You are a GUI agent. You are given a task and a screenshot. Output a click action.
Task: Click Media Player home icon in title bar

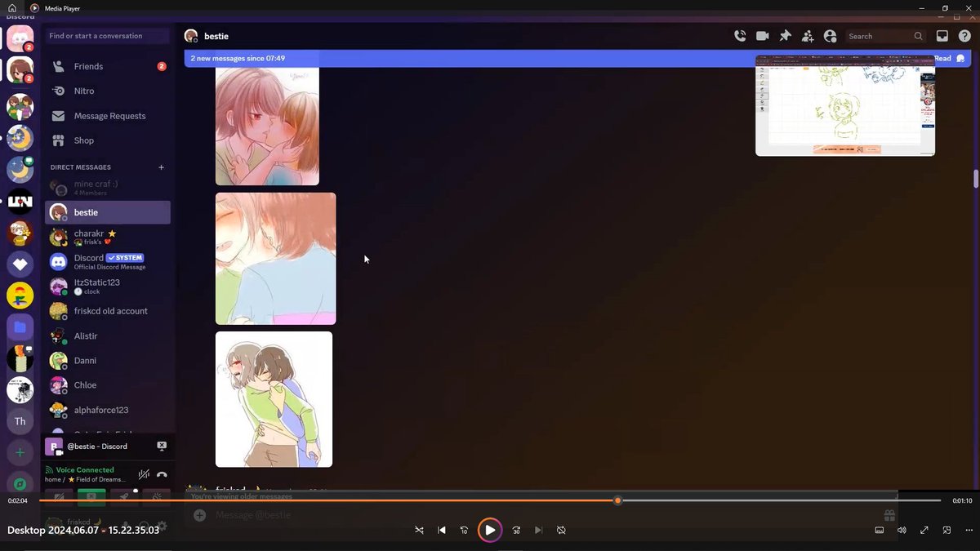coord(12,8)
